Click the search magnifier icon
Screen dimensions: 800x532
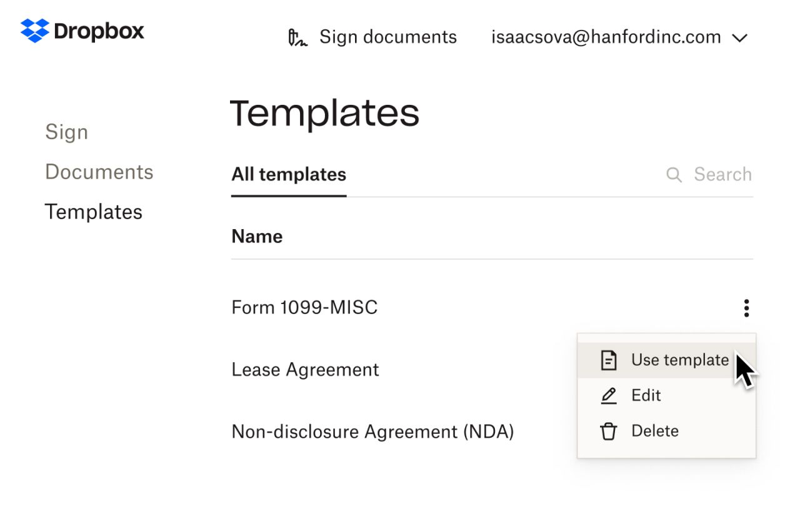coord(674,174)
